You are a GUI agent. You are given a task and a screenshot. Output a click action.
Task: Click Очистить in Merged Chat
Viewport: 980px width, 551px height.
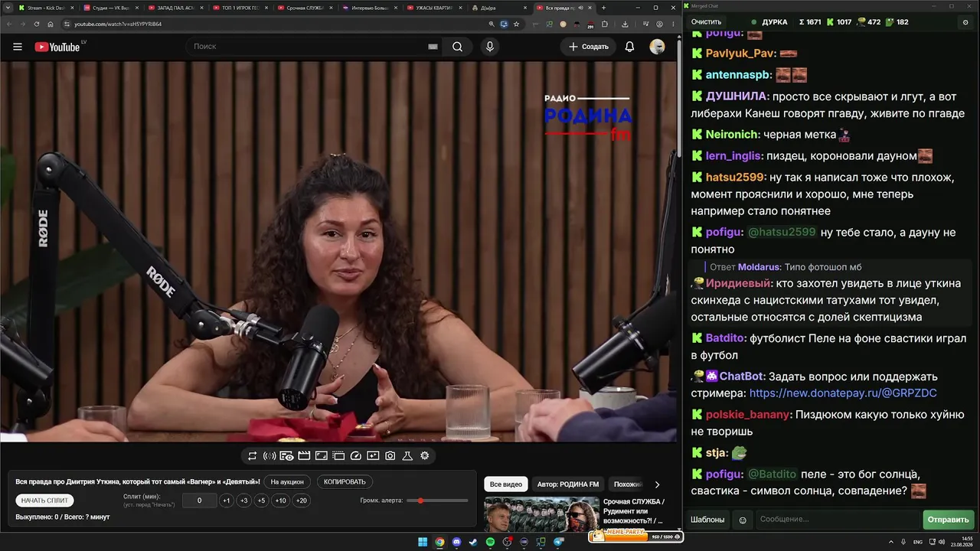coord(706,22)
